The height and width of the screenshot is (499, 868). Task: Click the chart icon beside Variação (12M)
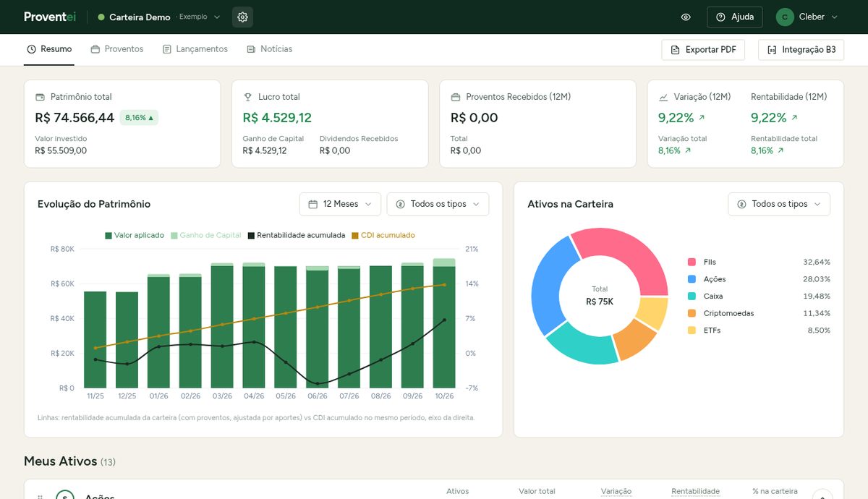tap(663, 97)
